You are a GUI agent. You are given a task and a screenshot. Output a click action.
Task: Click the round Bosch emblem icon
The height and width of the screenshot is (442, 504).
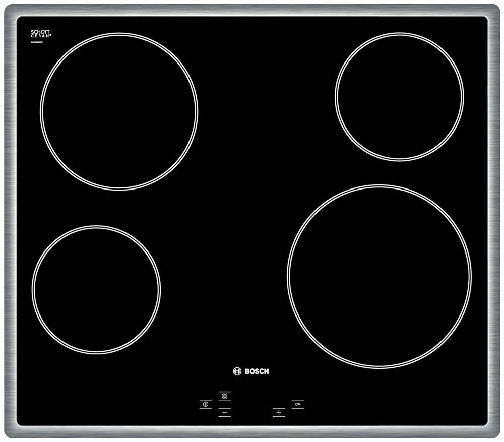(x=238, y=371)
